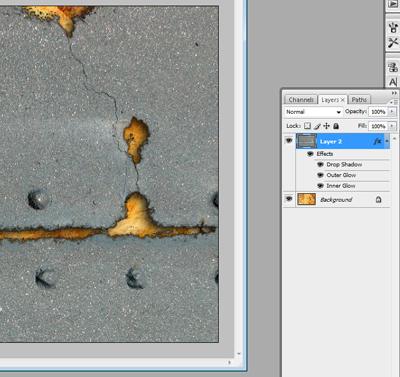Open the Fill slider arrow

[392, 126]
